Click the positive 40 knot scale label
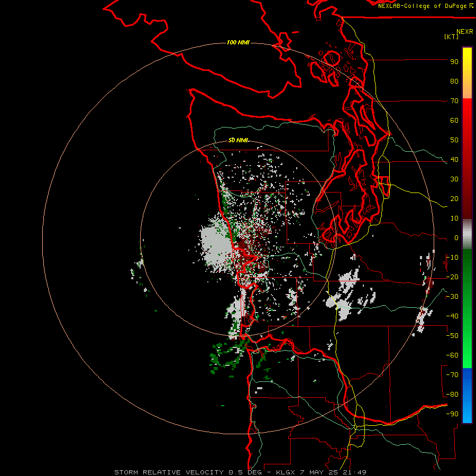 click(x=454, y=159)
